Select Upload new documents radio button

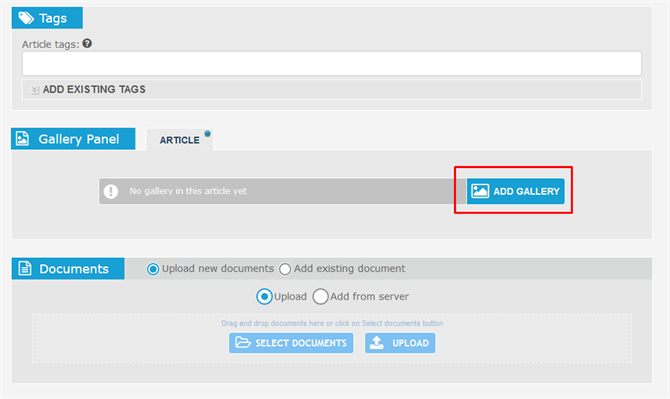tap(153, 269)
